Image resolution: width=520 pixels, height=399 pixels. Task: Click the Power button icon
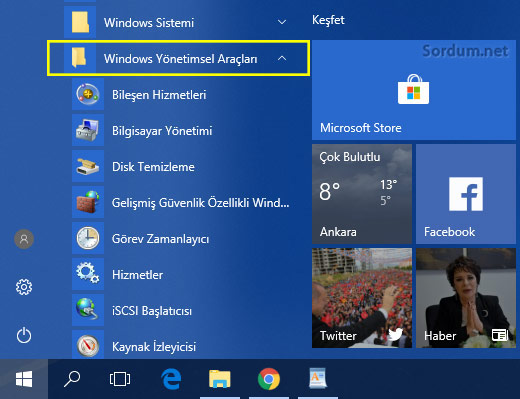[24, 335]
